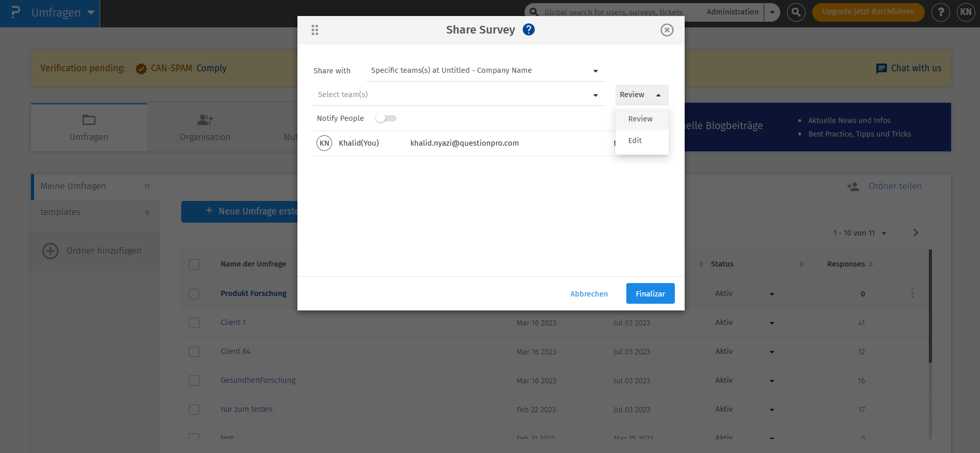Choose Edit from the permission menu
The image size is (980, 453).
pos(642,140)
